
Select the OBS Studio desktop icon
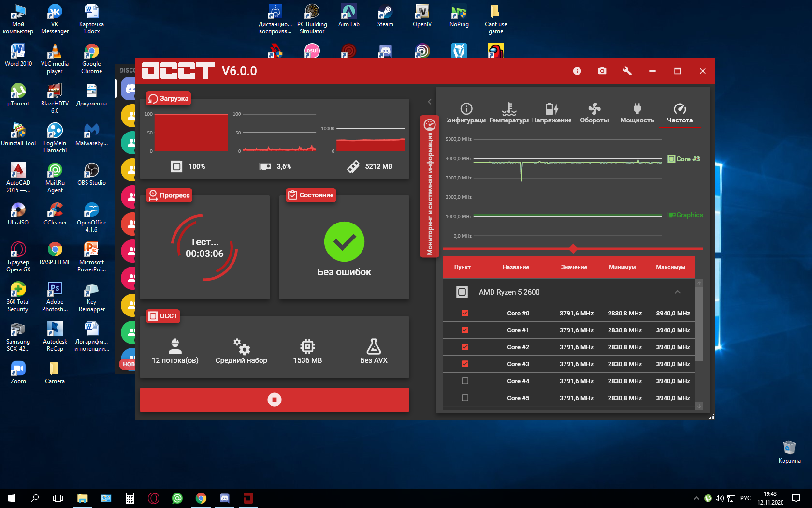click(x=91, y=174)
